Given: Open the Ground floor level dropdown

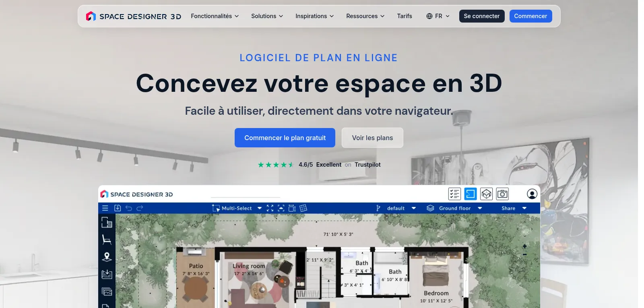Looking at the screenshot, I should click(x=455, y=208).
